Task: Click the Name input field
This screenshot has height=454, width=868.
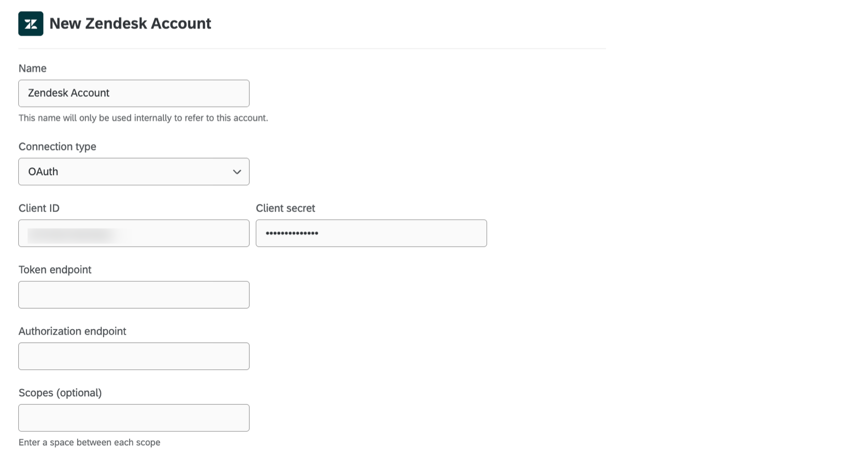Action: [x=134, y=93]
